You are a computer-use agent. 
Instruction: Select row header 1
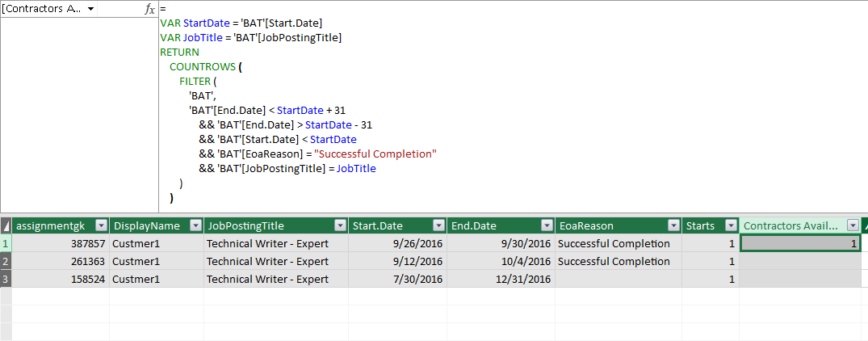6,243
